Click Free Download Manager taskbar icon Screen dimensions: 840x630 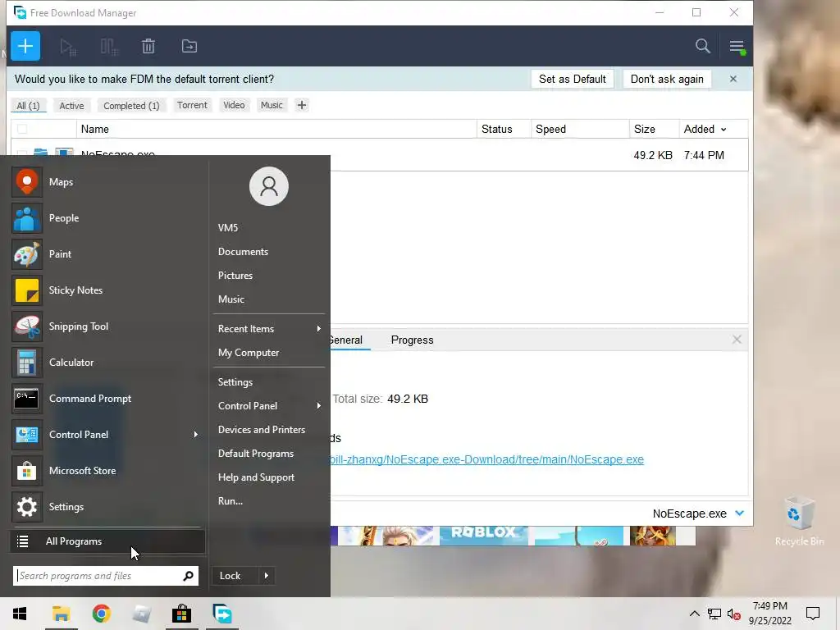[x=222, y=614]
